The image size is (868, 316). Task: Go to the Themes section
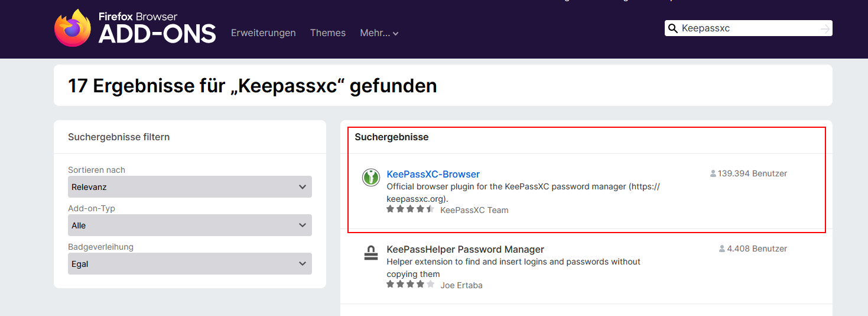click(x=328, y=33)
